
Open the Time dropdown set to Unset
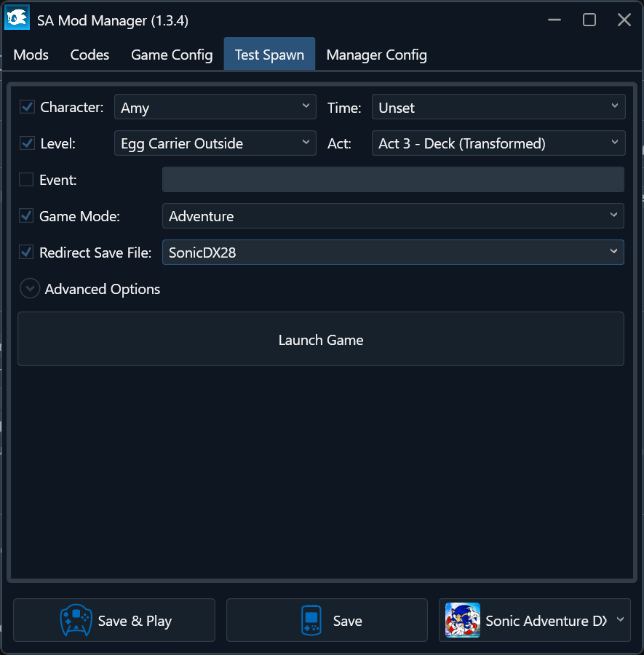pyautogui.click(x=498, y=107)
